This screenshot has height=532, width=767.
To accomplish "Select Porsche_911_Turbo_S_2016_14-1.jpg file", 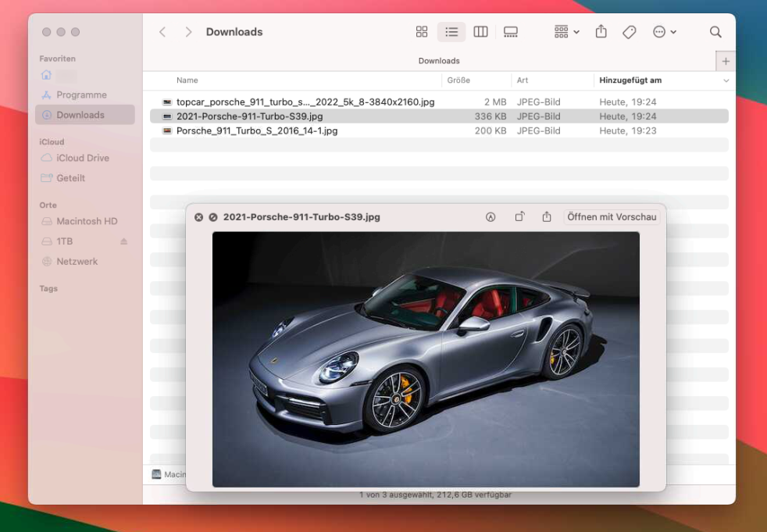I will pyautogui.click(x=257, y=131).
